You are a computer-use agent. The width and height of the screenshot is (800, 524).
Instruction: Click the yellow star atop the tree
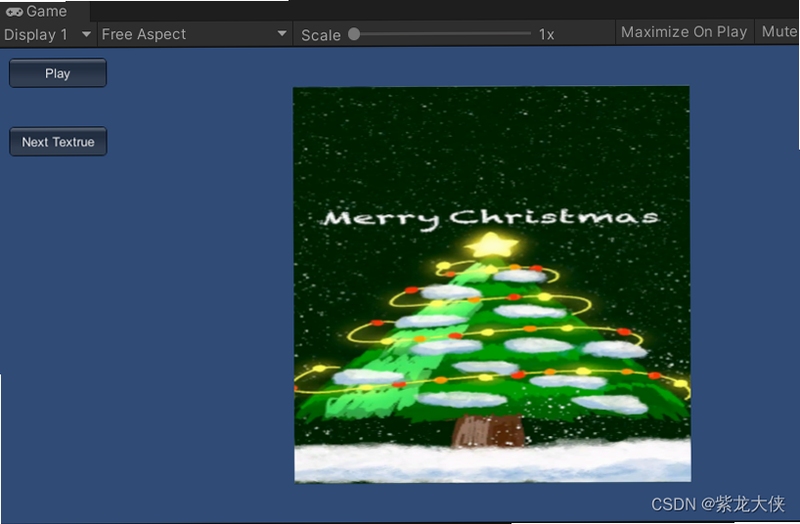click(491, 244)
